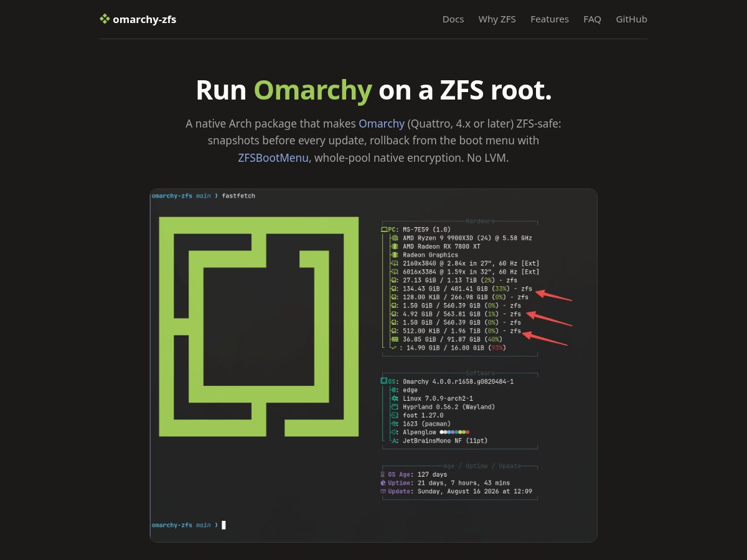Open the omarchy-zfs home link

click(x=138, y=19)
